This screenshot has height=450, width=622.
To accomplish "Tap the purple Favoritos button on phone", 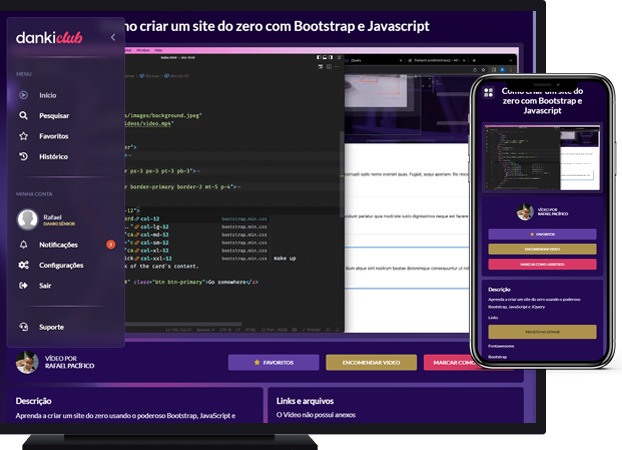I will (x=542, y=234).
